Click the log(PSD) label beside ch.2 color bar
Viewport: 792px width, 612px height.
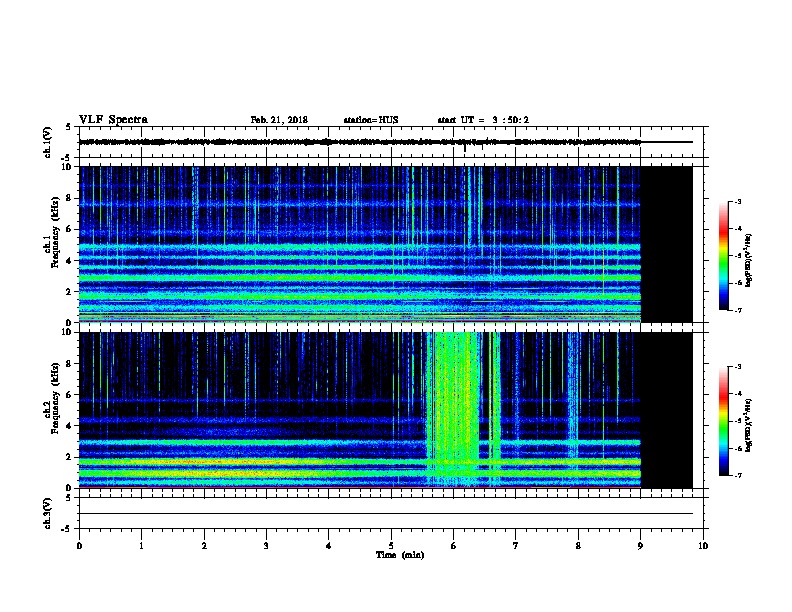point(749,426)
